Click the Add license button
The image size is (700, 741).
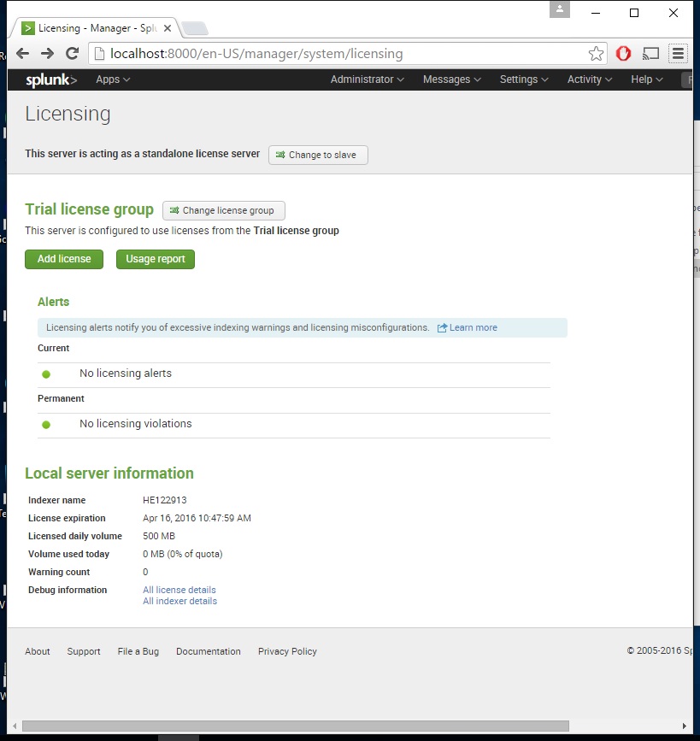pyautogui.click(x=64, y=259)
